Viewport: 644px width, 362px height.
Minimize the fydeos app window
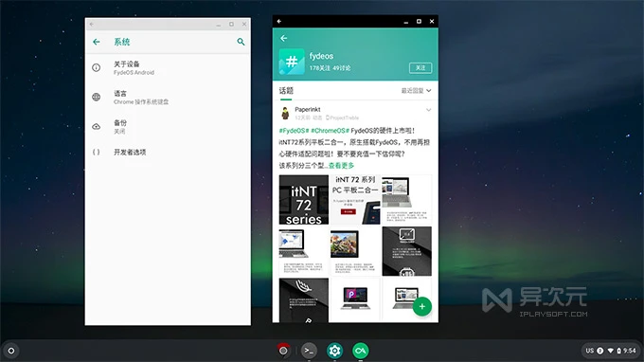tap(405, 22)
